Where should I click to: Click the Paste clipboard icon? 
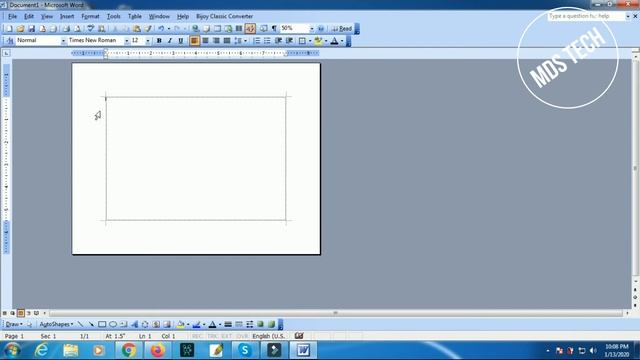(137, 29)
